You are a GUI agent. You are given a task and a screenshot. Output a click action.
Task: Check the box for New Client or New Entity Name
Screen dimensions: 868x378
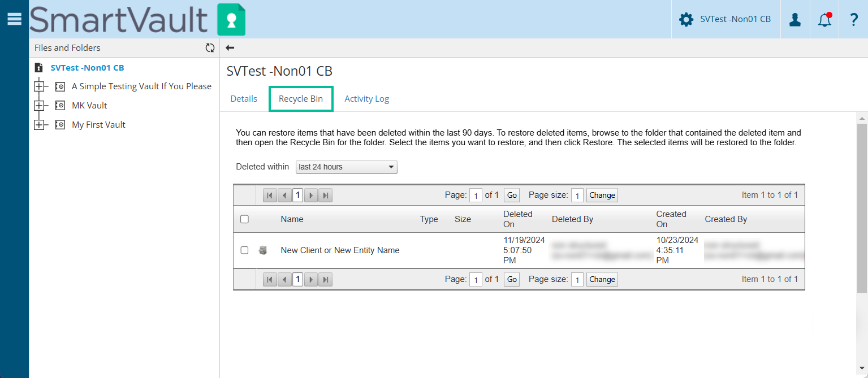(x=244, y=250)
